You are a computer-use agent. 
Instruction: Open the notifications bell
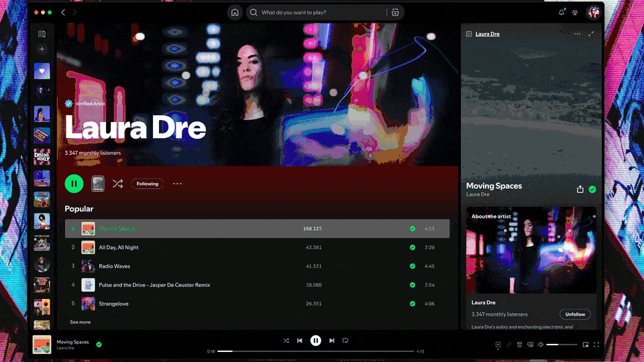(561, 13)
